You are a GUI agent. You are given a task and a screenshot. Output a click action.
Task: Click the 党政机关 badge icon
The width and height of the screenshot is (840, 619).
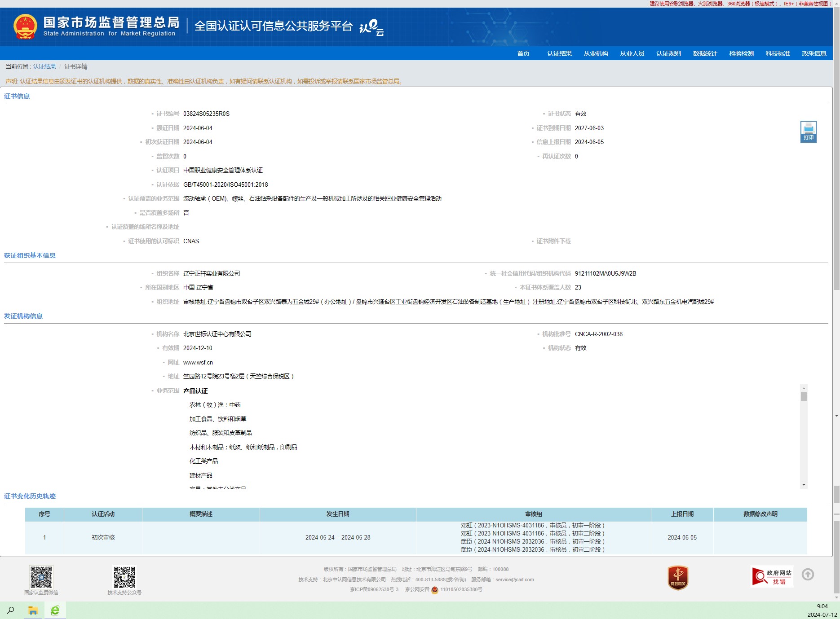click(x=678, y=577)
